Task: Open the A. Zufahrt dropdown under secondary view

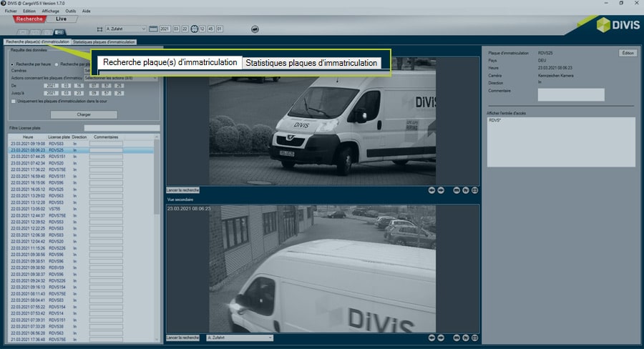Action: pos(240,338)
